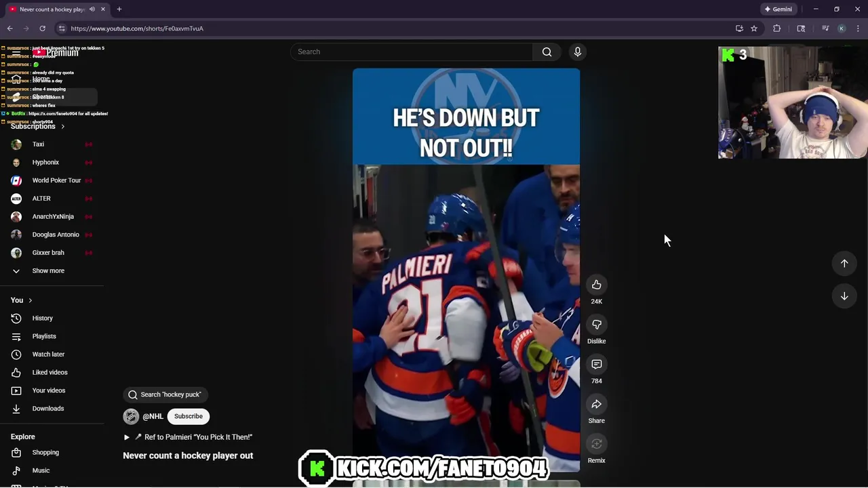This screenshot has height=488, width=868.
Task: Open 'Ref to Palmieri' sound link
Action: (x=188, y=437)
